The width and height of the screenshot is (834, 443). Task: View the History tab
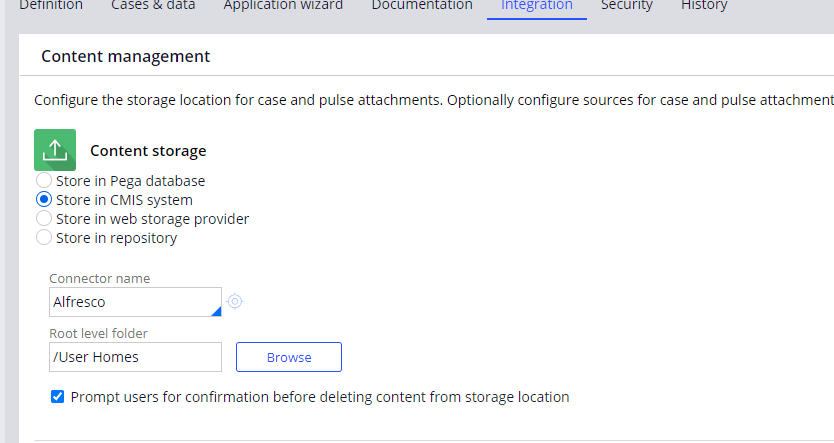(704, 6)
